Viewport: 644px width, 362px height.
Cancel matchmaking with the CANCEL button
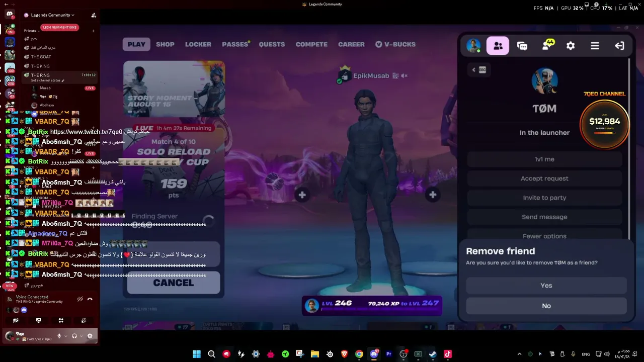pyautogui.click(x=174, y=283)
